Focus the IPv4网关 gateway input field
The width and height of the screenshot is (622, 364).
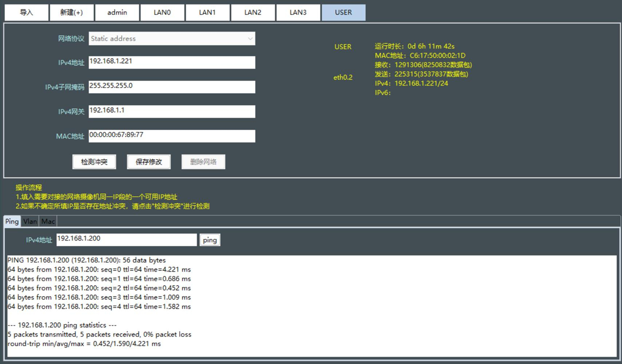(172, 111)
